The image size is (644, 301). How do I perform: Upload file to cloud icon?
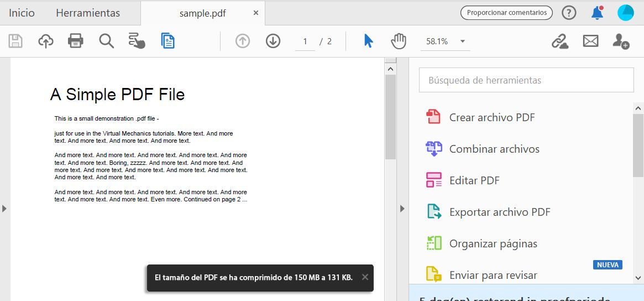point(45,41)
